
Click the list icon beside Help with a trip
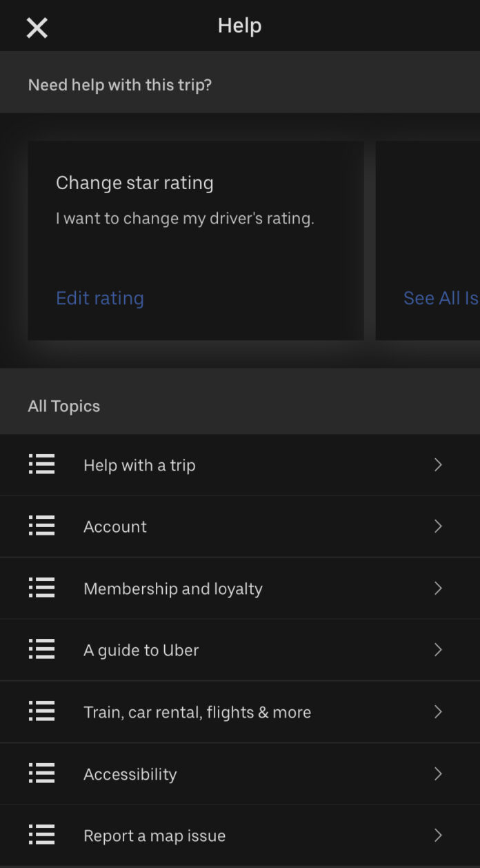pyautogui.click(x=41, y=464)
